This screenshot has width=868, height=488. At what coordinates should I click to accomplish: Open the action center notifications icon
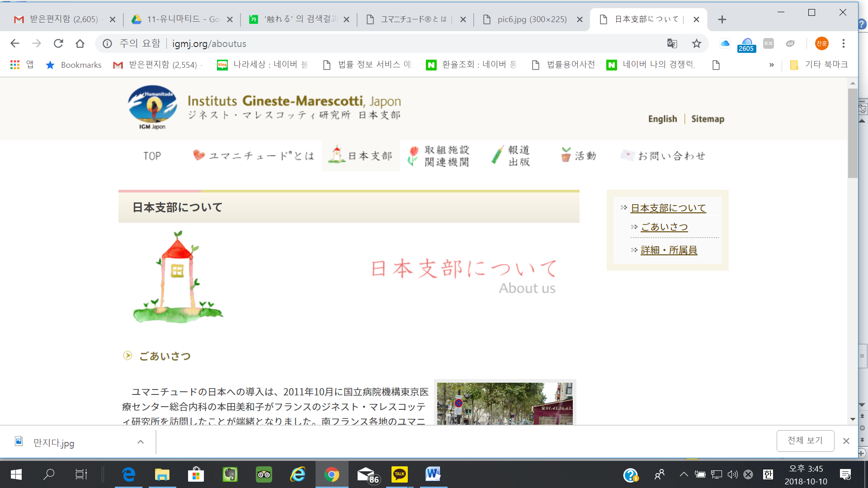tap(845, 474)
